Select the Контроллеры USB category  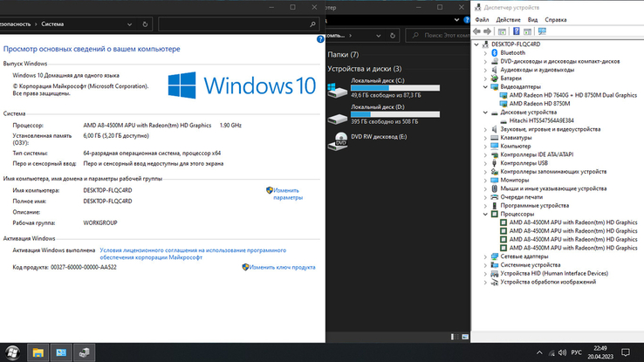pos(524,163)
